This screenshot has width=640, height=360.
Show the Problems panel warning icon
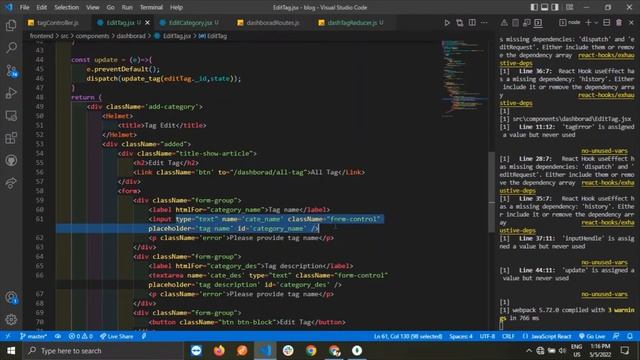504,23
